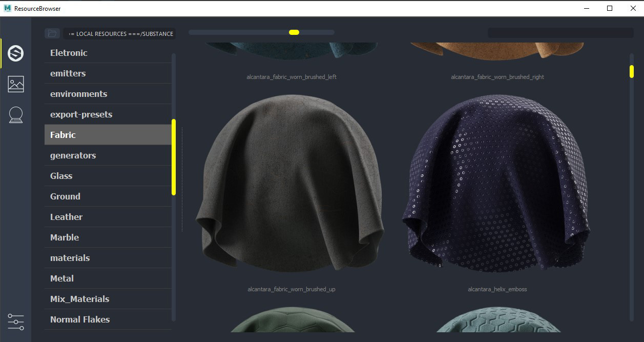Viewport: 644px width, 342px height.
Task: Minimize the ResourceBrowser window
Action: point(586,8)
